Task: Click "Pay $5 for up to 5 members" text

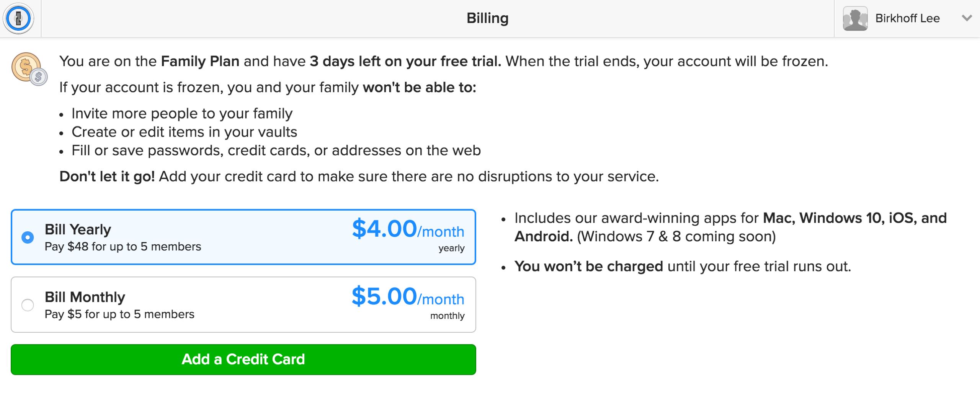Action: pyautogui.click(x=119, y=314)
